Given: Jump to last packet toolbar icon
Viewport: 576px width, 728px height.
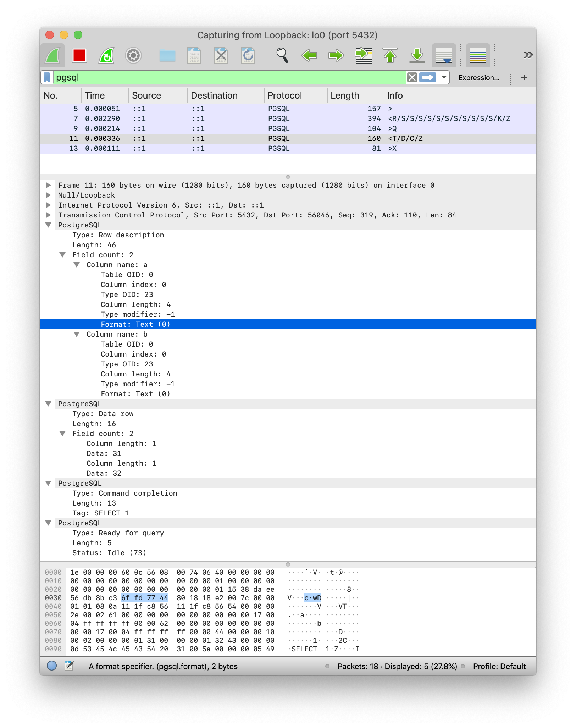Looking at the screenshot, I should coord(417,55).
